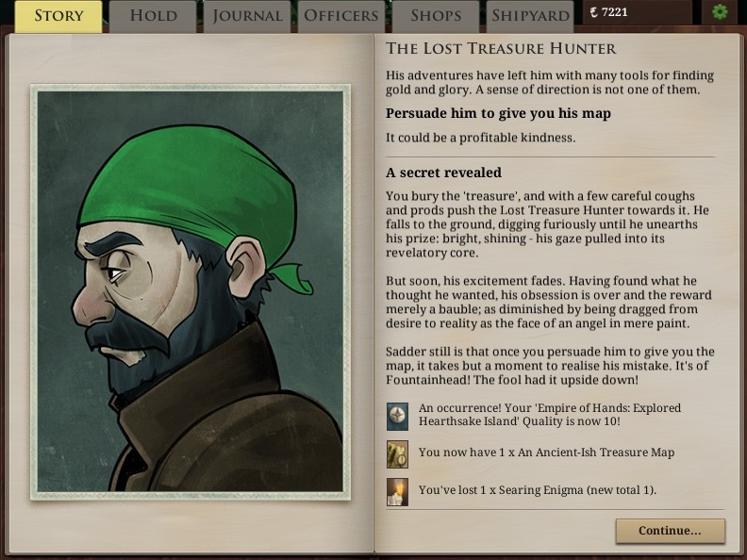This screenshot has height=560, width=747.
Task: Click the 'You've lost 1 x Searing Enigma' text
Action: [x=538, y=490]
